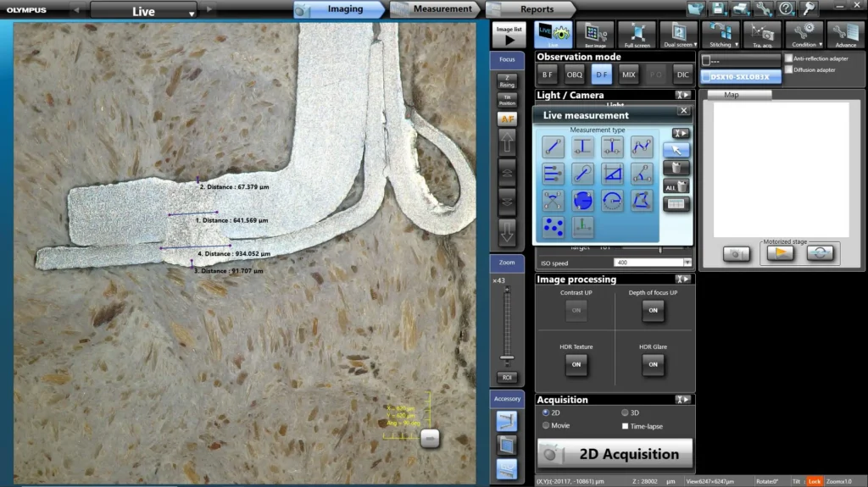The width and height of the screenshot is (868, 487).
Task: Open the measurement results table
Action: point(676,204)
